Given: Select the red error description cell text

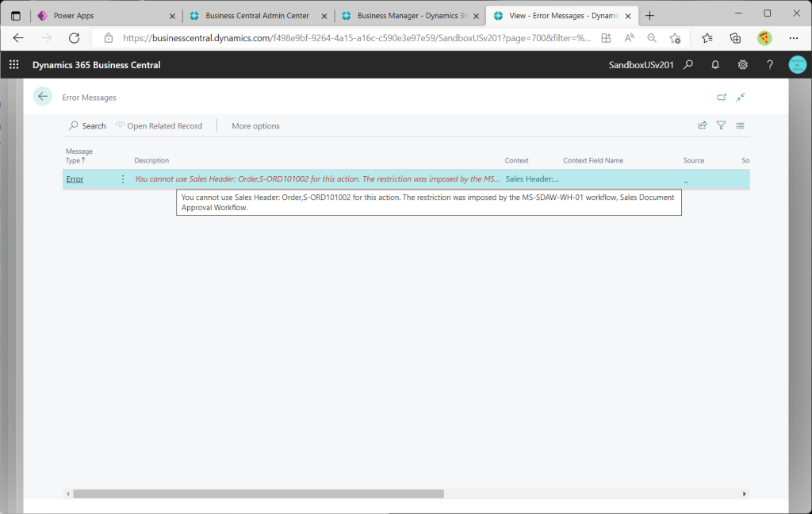Looking at the screenshot, I should click(317, 178).
